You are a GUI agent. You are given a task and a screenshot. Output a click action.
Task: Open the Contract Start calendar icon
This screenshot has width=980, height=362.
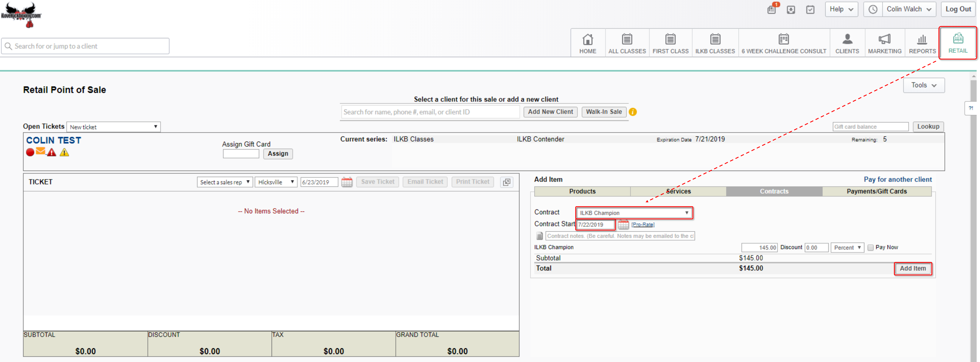pyautogui.click(x=623, y=224)
